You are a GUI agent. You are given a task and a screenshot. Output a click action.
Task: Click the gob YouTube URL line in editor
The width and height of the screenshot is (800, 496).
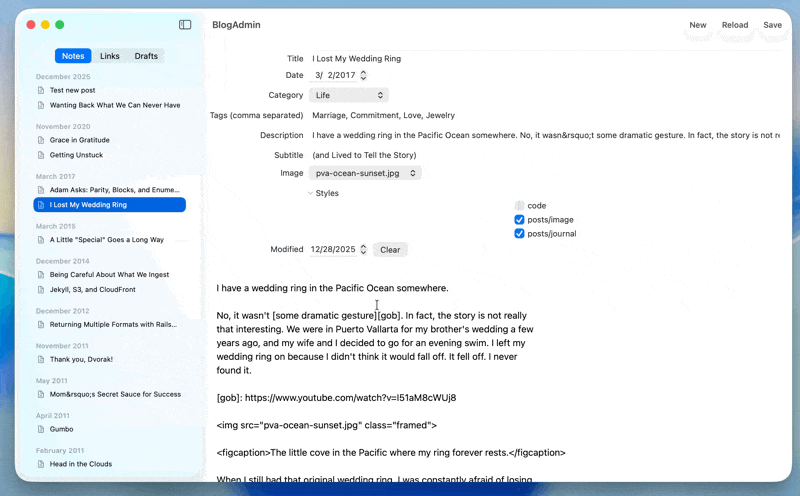336,398
